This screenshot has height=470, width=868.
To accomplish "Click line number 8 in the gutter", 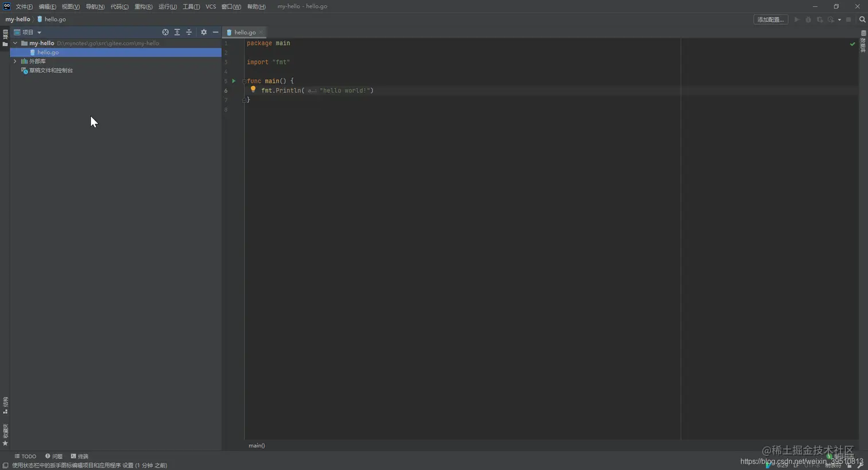I will coord(226,110).
